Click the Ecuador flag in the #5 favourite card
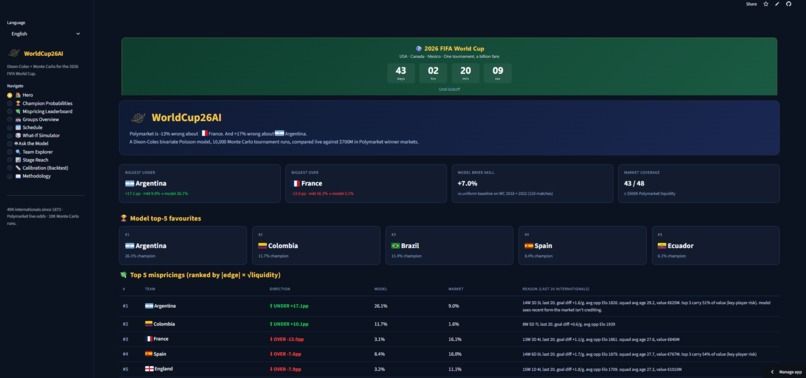Image resolution: width=806 pixels, height=378 pixels. coord(662,246)
